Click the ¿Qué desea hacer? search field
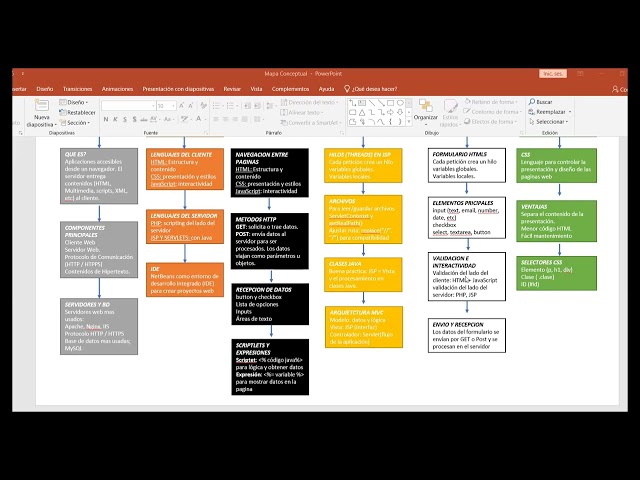 point(371,89)
